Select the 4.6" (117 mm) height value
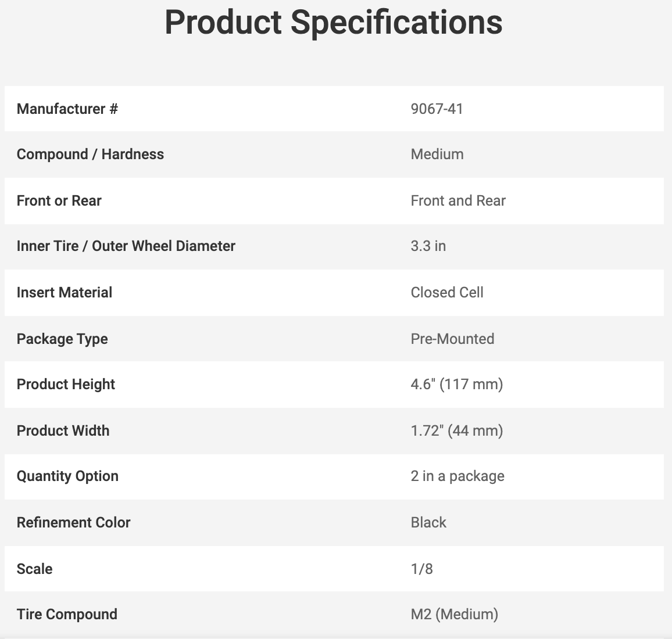This screenshot has height=639, width=672. tap(456, 384)
